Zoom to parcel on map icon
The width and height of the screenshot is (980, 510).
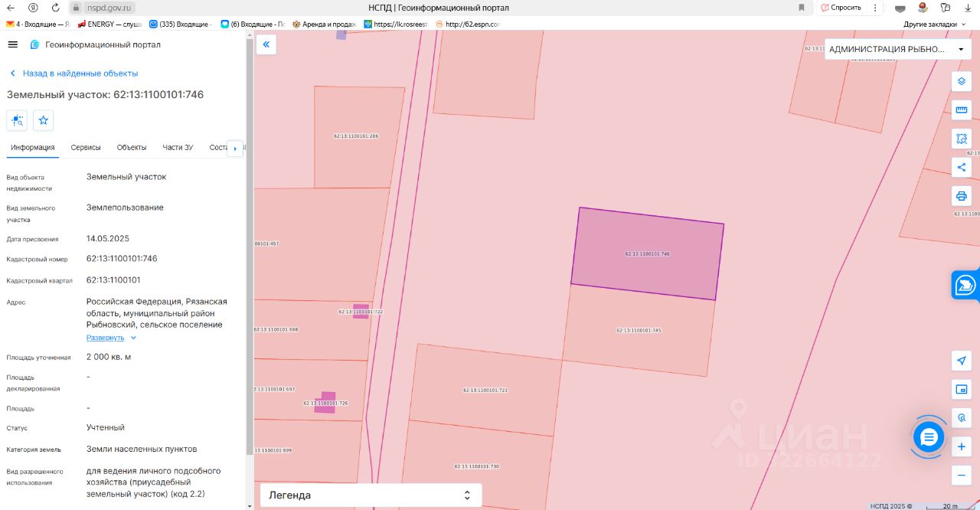pos(17,120)
